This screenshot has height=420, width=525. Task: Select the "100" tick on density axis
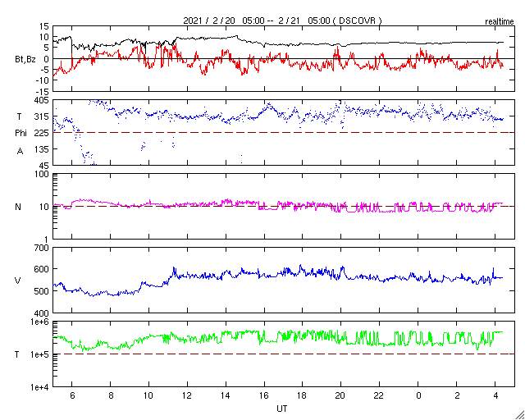coord(41,175)
